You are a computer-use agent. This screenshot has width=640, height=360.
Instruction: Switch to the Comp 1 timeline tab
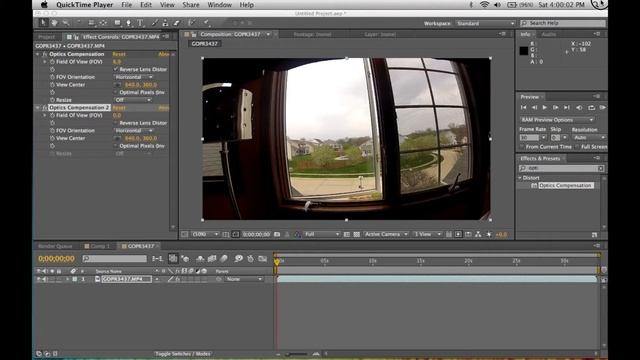pyautogui.click(x=98, y=246)
